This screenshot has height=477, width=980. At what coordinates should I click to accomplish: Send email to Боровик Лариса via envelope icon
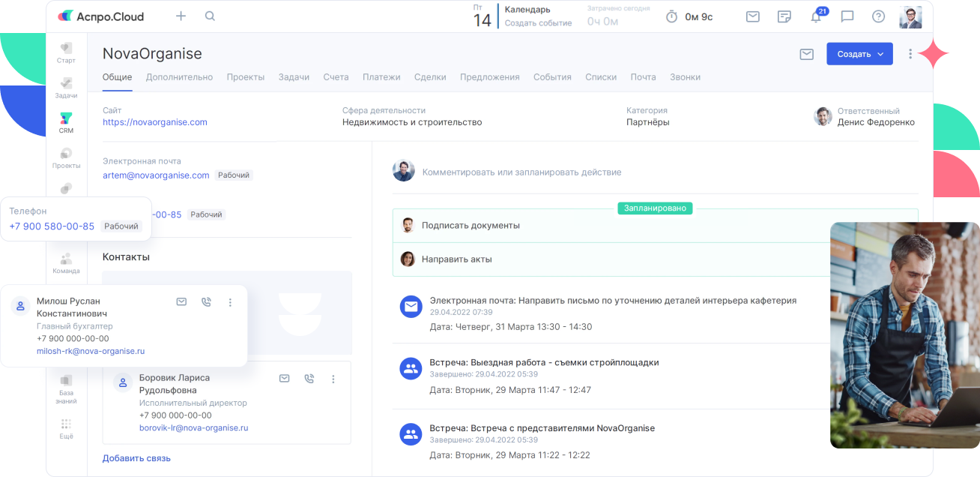[x=284, y=379]
